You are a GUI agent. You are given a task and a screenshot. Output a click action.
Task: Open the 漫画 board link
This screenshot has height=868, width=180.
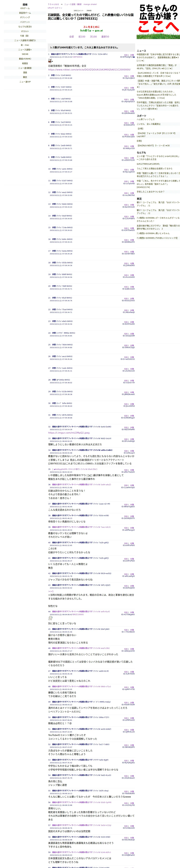tap(25, 72)
